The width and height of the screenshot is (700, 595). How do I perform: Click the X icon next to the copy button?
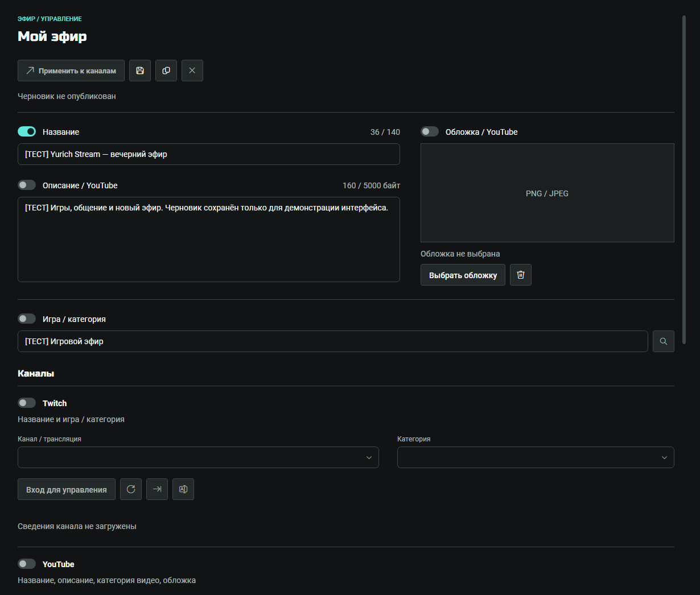[192, 71]
